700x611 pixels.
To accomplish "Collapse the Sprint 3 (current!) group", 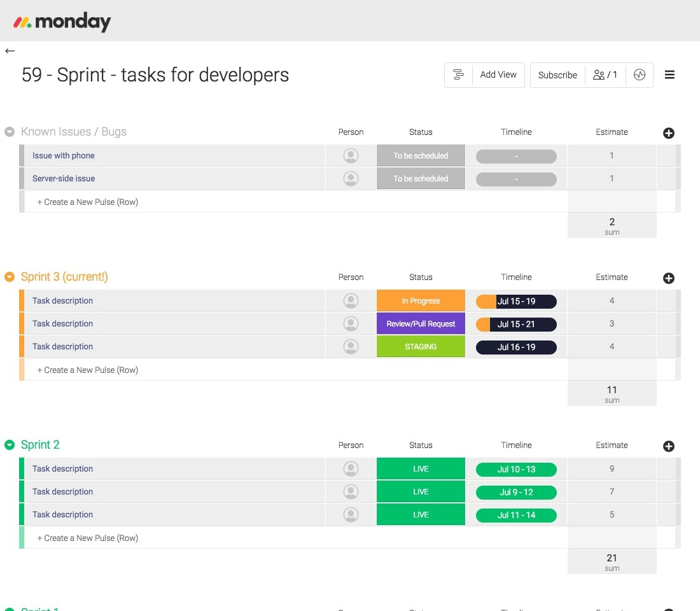I will (10, 277).
